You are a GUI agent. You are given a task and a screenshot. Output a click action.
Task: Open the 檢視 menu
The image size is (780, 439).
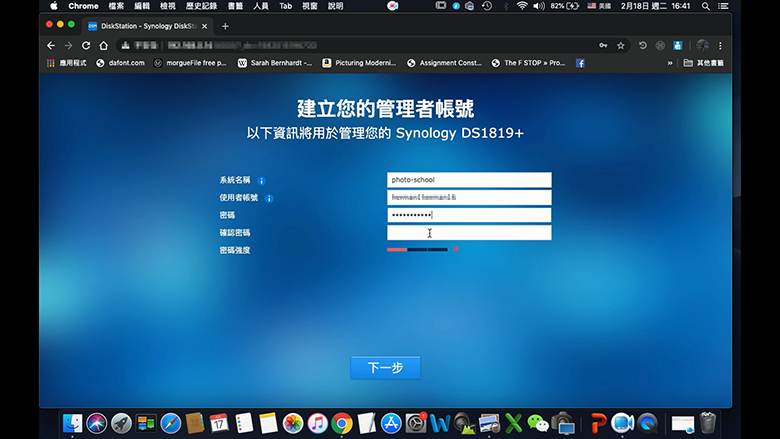coord(168,6)
